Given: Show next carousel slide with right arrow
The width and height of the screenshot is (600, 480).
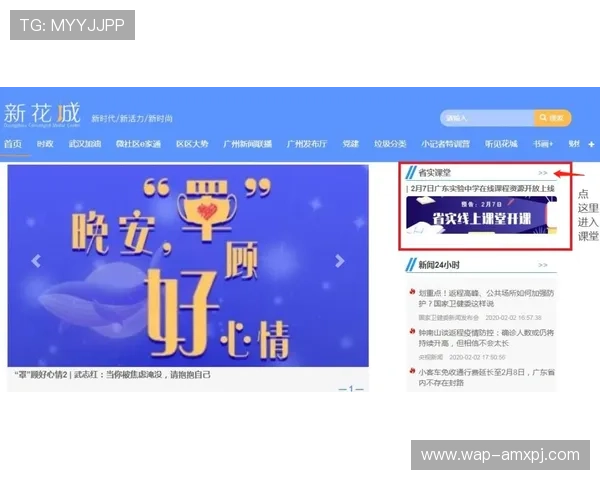Looking at the screenshot, I should click(339, 261).
